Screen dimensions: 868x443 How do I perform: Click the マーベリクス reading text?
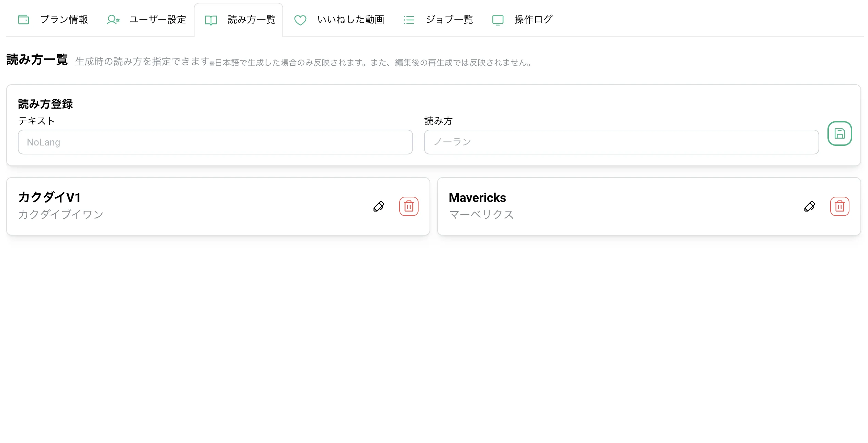coord(481,215)
